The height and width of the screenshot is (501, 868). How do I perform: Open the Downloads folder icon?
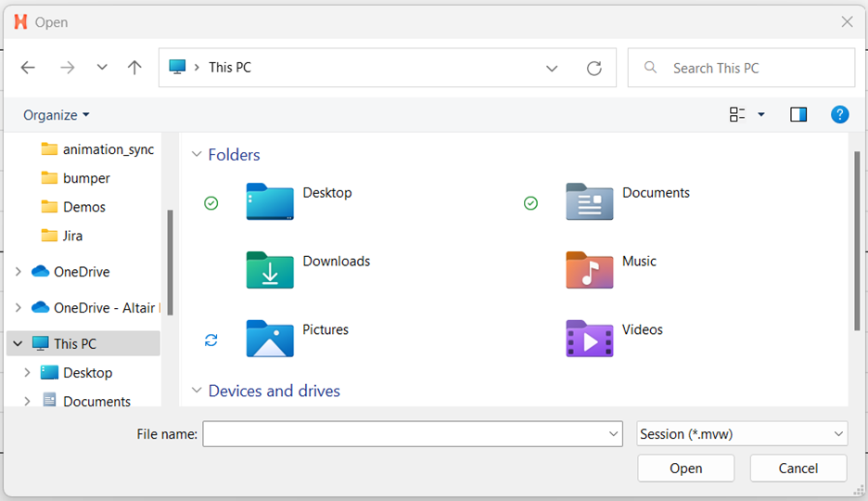click(270, 270)
